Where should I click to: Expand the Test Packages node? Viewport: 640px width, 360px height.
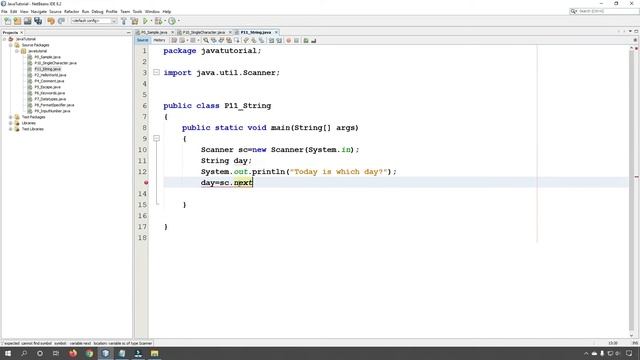[11, 117]
